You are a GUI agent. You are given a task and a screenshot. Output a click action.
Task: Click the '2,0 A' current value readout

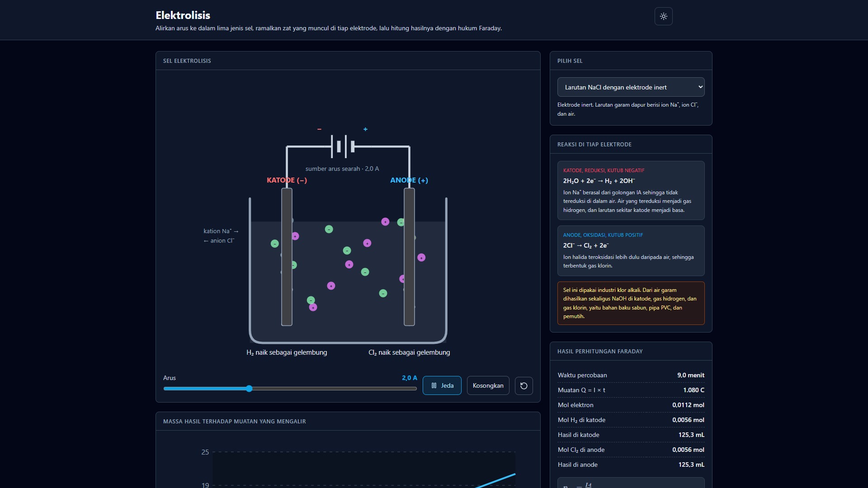[409, 378]
